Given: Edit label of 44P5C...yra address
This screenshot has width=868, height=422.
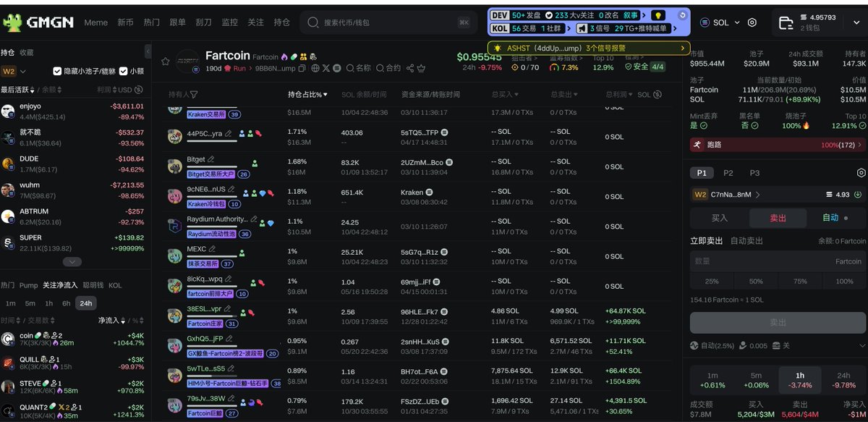Looking at the screenshot, I should pyautogui.click(x=229, y=133).
